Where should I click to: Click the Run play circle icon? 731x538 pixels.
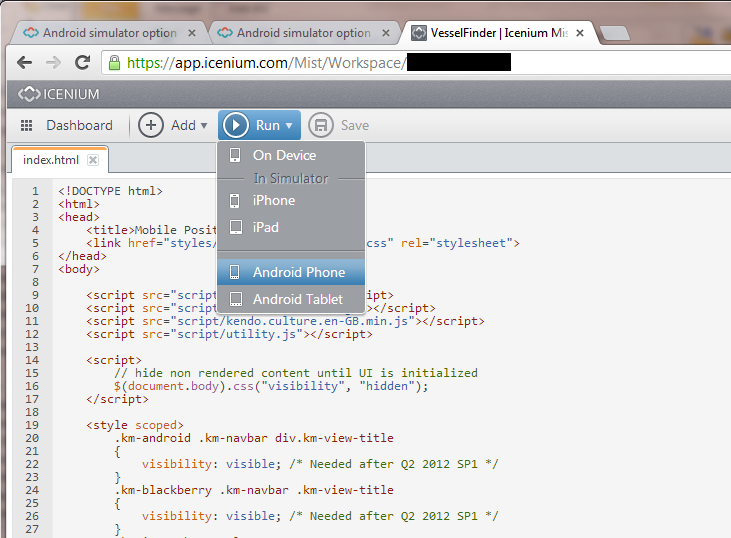[x=235, y=125]
